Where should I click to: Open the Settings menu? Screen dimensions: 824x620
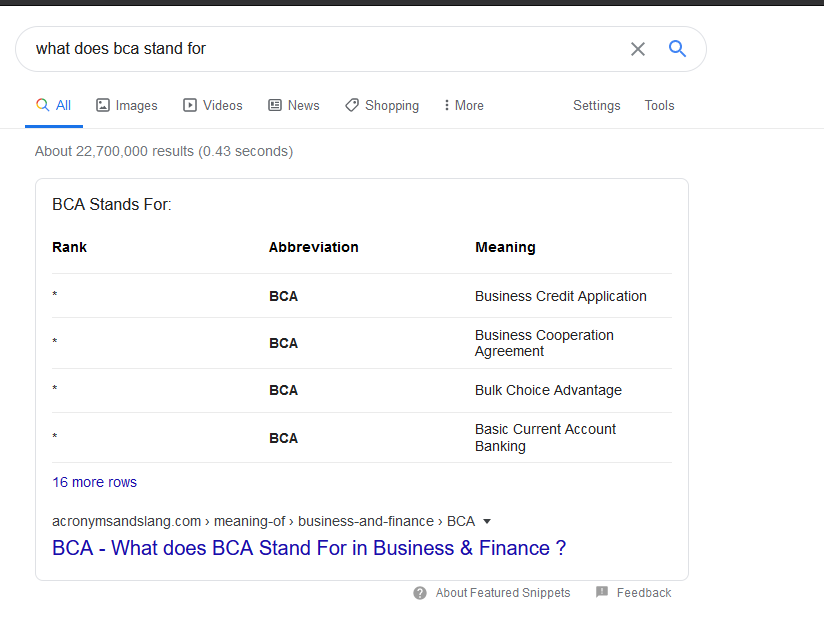pyautogui.click(x=596, y=105)
